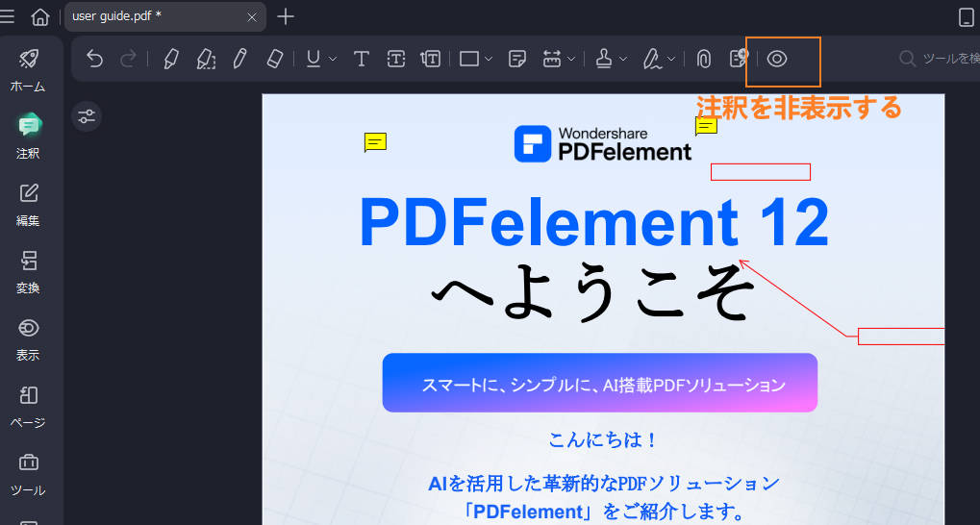Viewport: 980px width, 525px height.
Task: Select the Attachment paperclip tool
Action: (x=704, y=59)
